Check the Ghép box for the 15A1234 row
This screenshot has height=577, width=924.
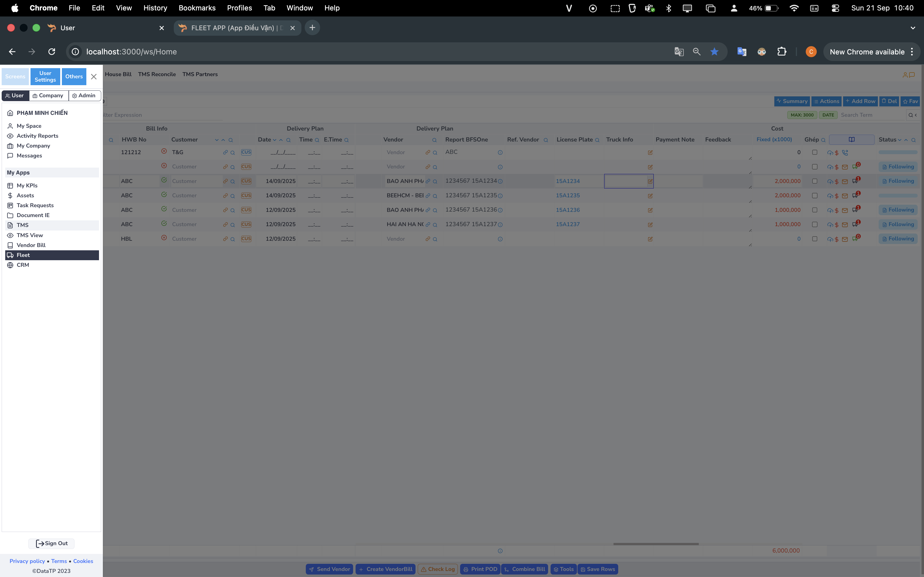tap(815, 181)
